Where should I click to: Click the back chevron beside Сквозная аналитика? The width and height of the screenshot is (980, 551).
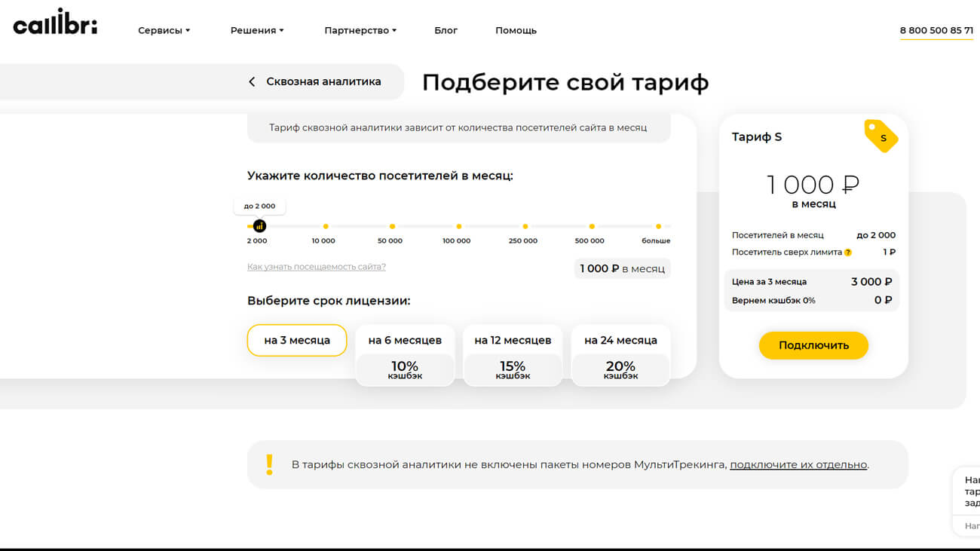pos(252,81)
